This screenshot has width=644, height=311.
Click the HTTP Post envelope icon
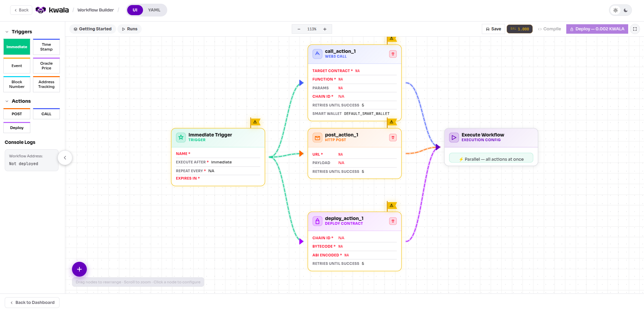coord(317,137)
